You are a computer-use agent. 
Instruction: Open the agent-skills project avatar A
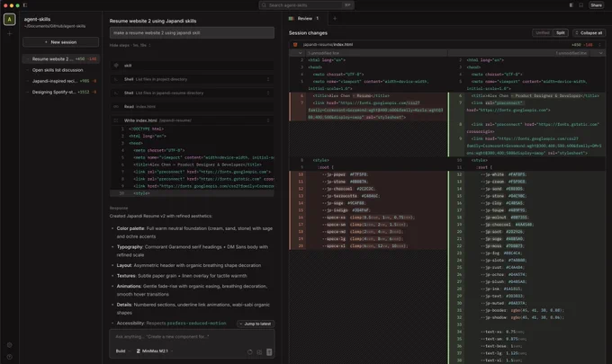(9, 19)
